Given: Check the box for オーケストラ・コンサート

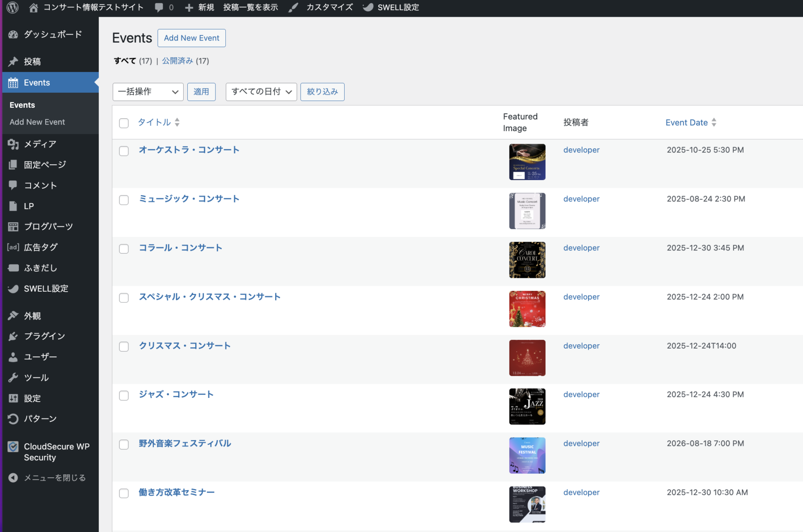Looking at the screenshot, I should point(124,151).
